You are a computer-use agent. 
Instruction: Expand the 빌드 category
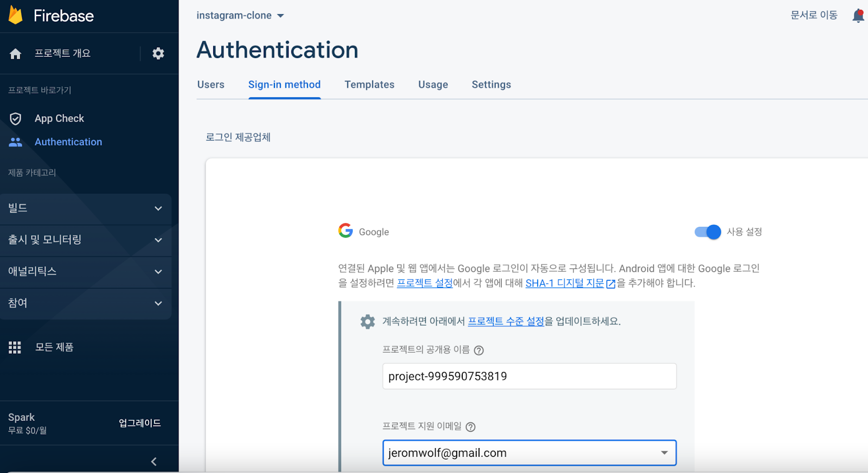pos(86,209)
